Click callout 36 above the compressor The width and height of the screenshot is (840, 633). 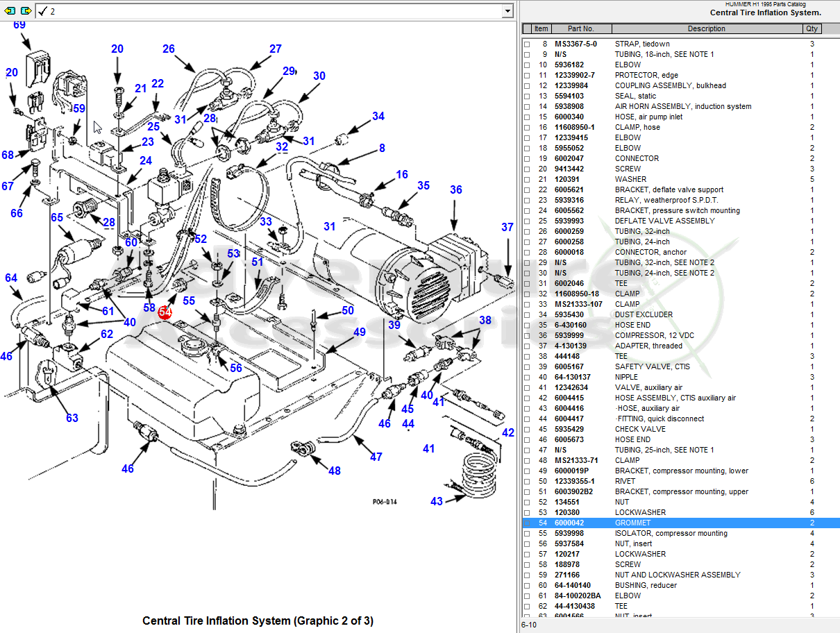point(455,189)
